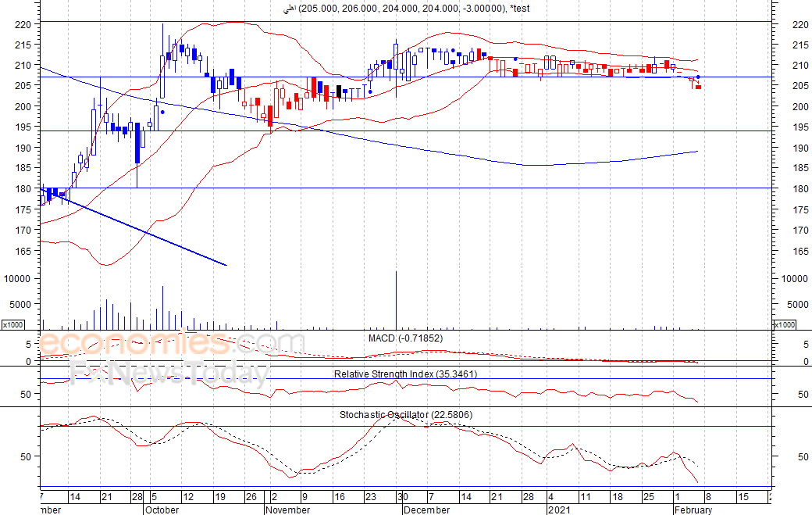Click the 10000 volume label on left axis
Screen dimensions: 812x515
click(x=17, y=279)
